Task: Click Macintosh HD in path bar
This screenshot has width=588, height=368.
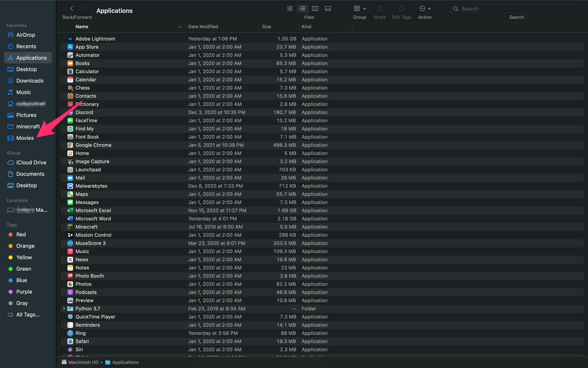Action: point(83,362)
